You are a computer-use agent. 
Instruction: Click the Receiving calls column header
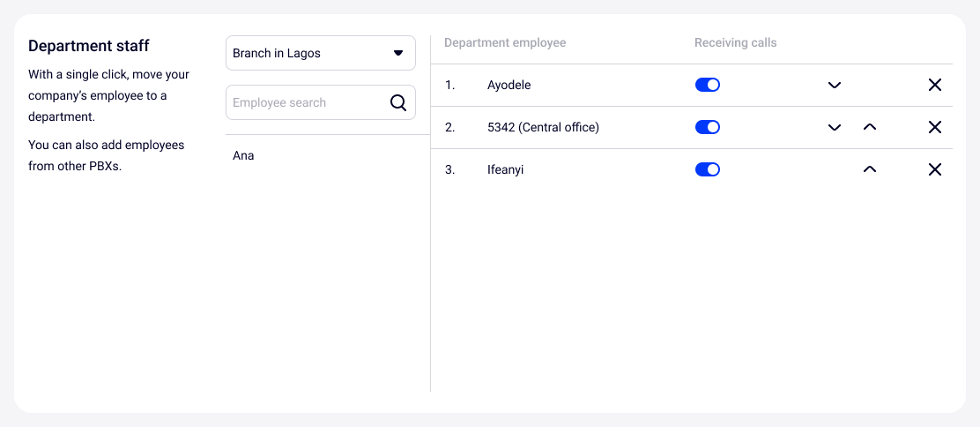(736, 43)
